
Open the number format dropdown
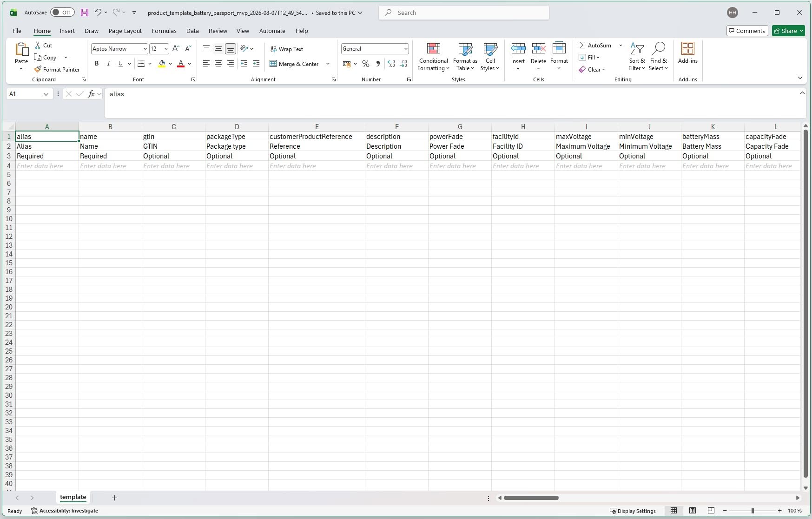tap(406, 49)
